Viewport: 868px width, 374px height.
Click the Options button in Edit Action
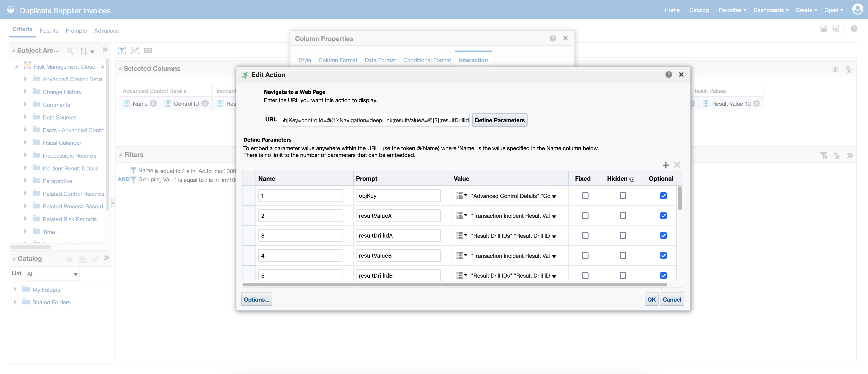256,299
